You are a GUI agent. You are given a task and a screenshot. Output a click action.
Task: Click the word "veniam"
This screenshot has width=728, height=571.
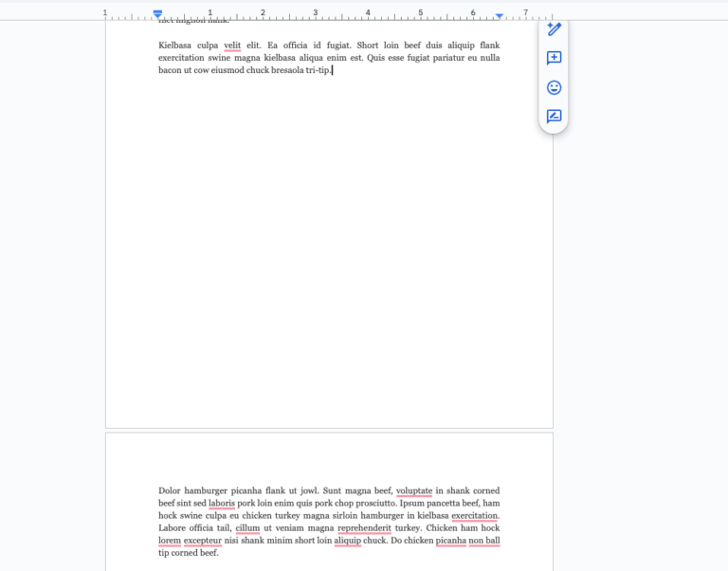(290, 528)
